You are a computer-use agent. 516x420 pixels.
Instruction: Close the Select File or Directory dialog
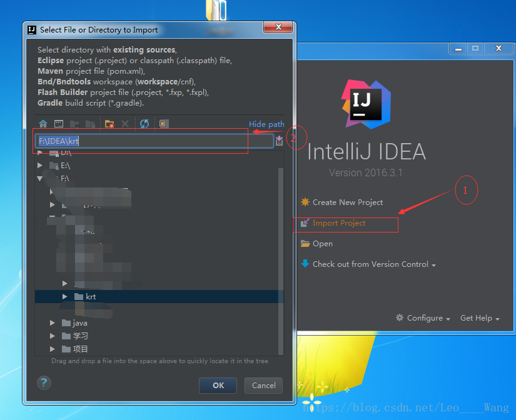pyautogui.click(x=278, y=27)
